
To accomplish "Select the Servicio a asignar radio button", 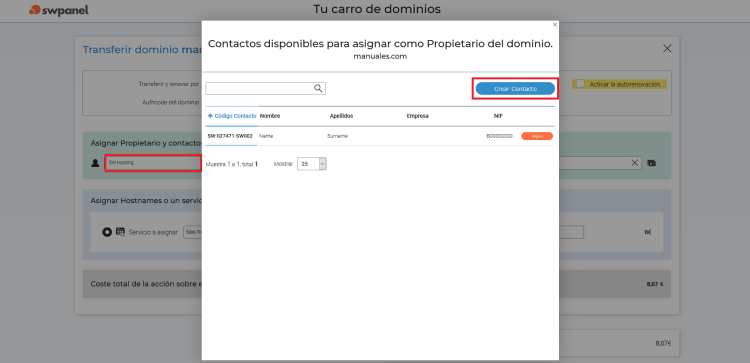I will [107, 232].
